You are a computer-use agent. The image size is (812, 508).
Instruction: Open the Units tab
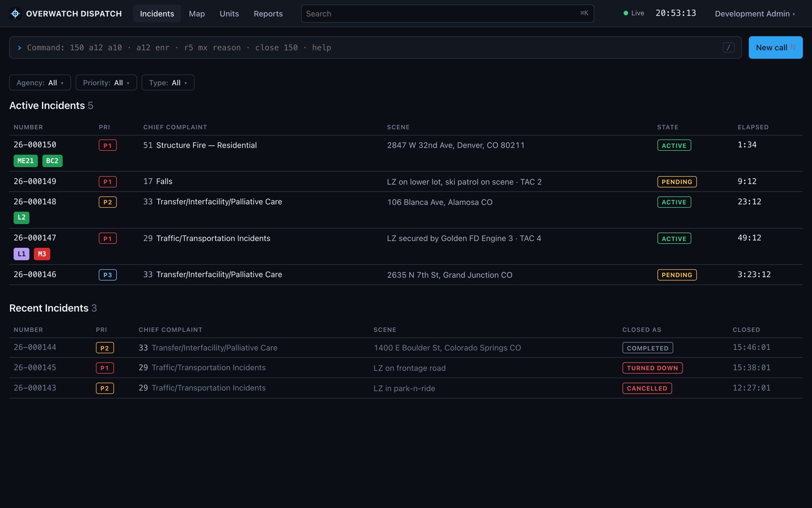229,14
